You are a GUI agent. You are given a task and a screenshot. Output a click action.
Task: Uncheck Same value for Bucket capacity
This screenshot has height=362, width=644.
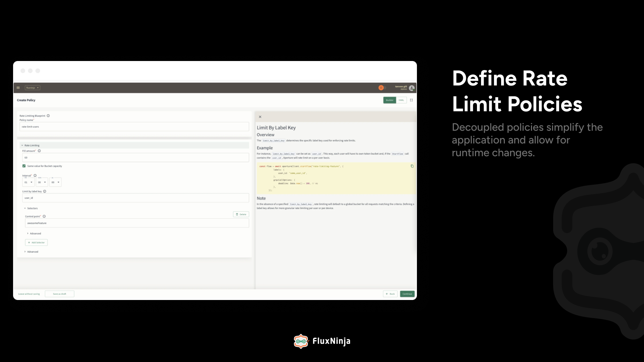click(24, 166)
